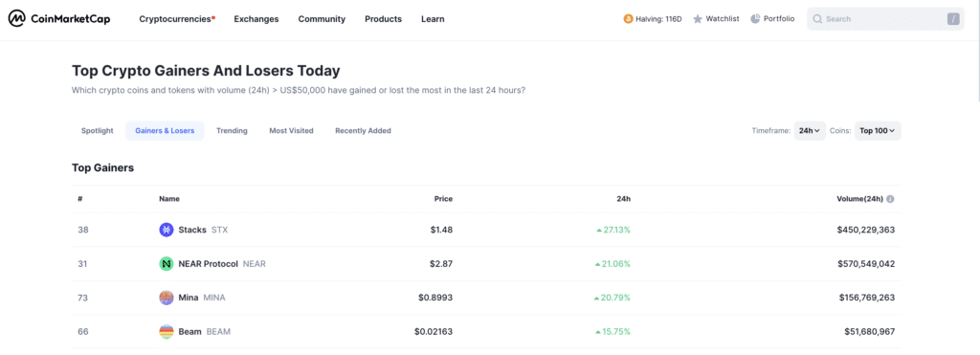This screenshot has height=355, width=980.
Task: Click the NEAR Protocol coin logo
Action: coord(167,264)
